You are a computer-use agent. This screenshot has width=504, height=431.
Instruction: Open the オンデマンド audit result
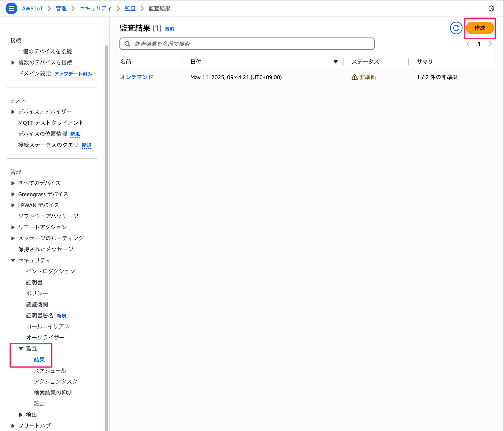tap(137, 77)
